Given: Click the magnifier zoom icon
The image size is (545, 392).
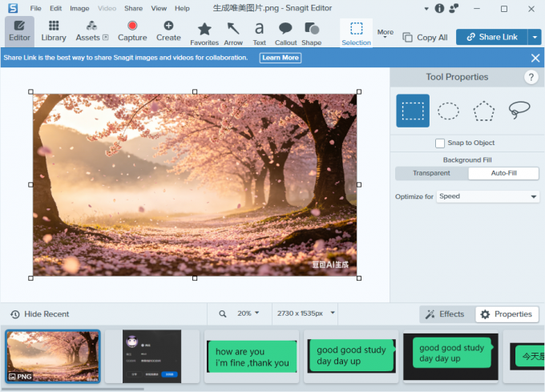Looking at the screenshot, I should pos(223,313).
